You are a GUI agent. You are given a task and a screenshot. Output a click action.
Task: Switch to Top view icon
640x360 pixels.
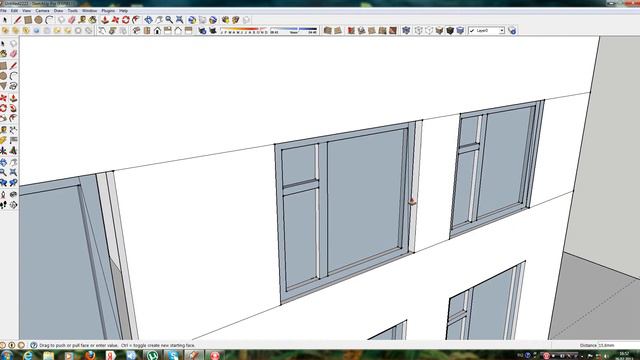[x=147, y=31]
